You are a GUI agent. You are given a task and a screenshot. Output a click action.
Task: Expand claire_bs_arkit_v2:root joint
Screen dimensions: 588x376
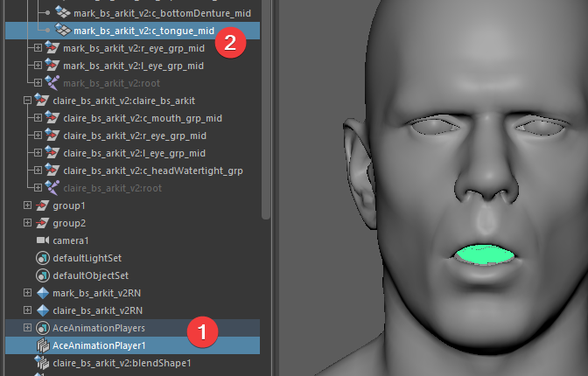pyautogui.click(x=38, y=187)
